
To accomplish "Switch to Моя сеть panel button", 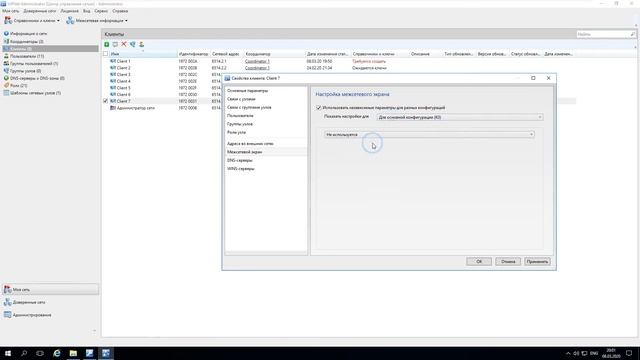I will (50, 289).
